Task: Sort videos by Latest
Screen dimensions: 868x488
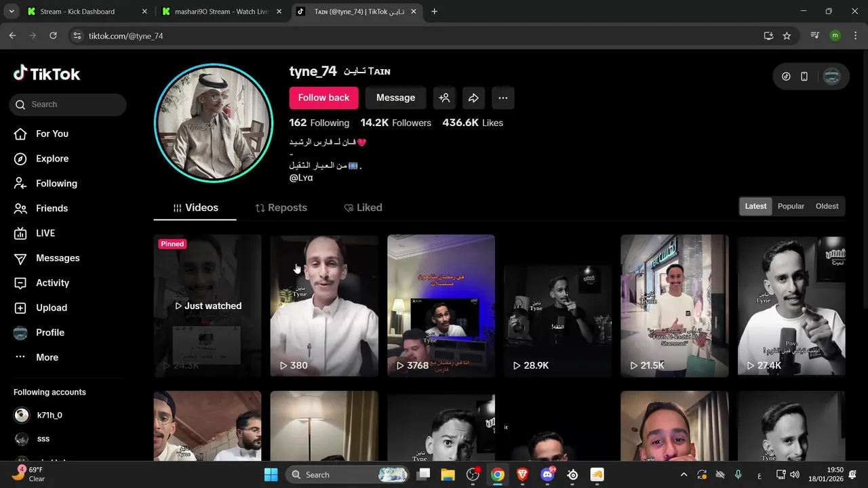Action: tap(755, 206)
